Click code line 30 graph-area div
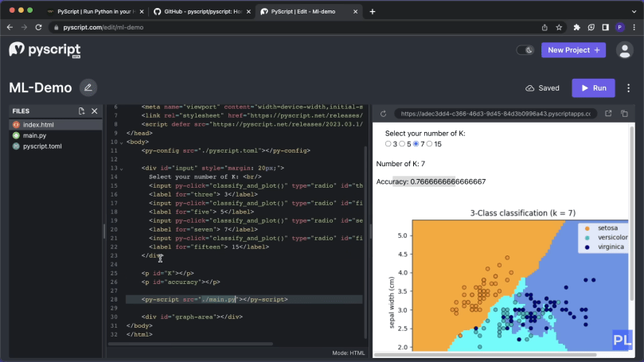Screen dimensions: 644x362 [x=192, y=317]
